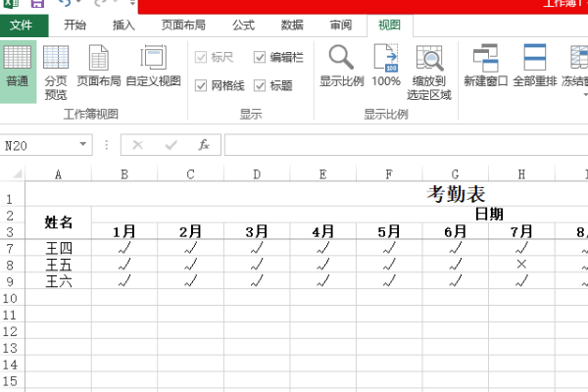Click the check mark for 王六 in 5月
588x392 pixels.
(389, 281)
